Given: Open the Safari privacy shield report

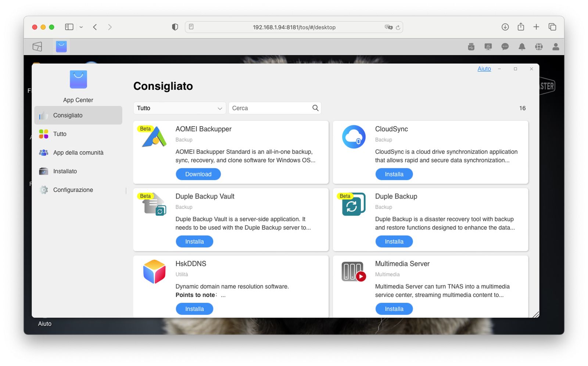Looking at the screenshot, I should (175, 27).
